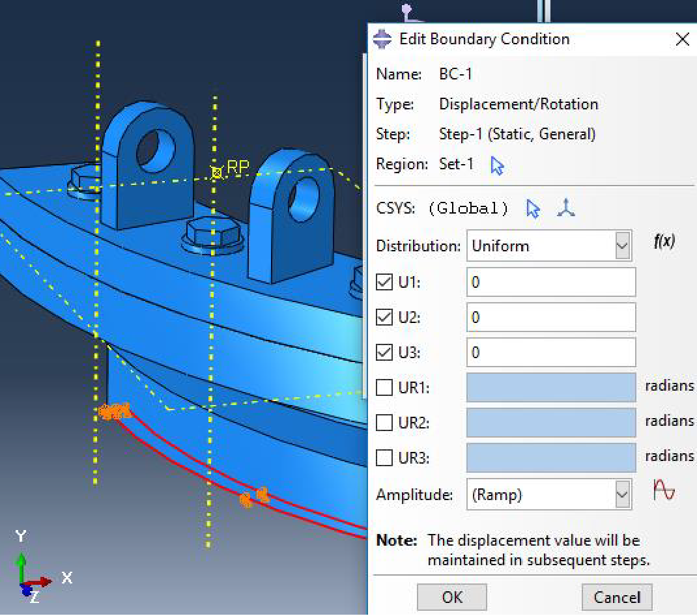Click the create datum CSYS triad icon
Image resolution: width=697 pixels, height=616 pixels.
566,208
